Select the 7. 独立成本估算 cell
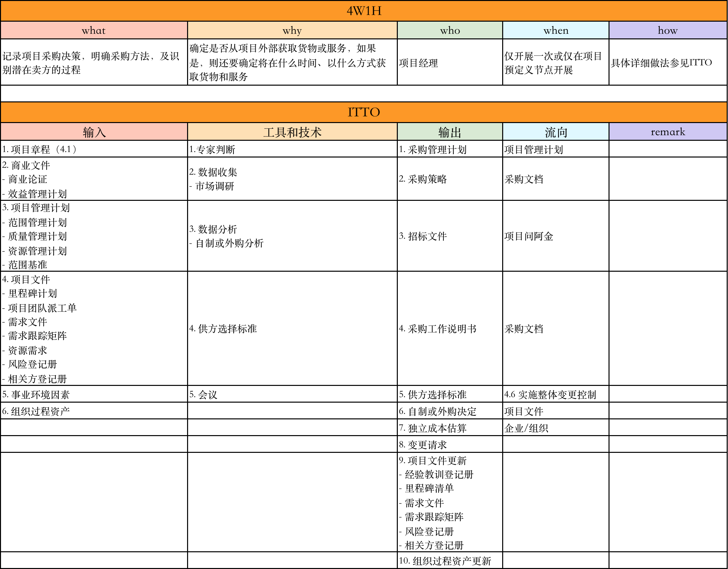 coord(450,428)
